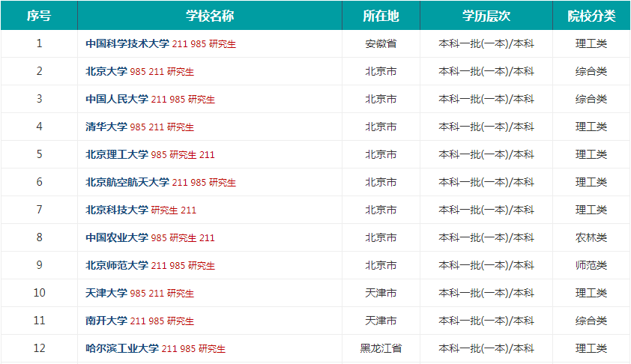Click the 211 985 研究生 tags after 哈尔滨工业大学
The height and width of the screenshot is (364, 631).
193,349
